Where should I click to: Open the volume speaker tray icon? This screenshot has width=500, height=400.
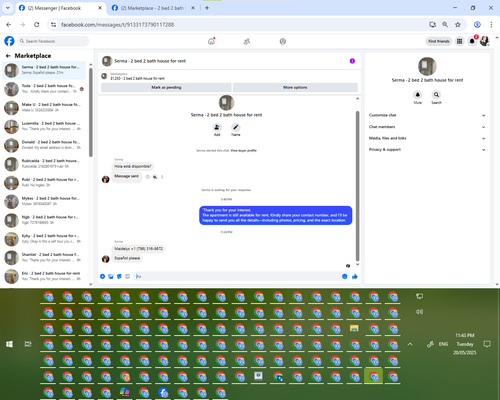(x=419, y=312)
